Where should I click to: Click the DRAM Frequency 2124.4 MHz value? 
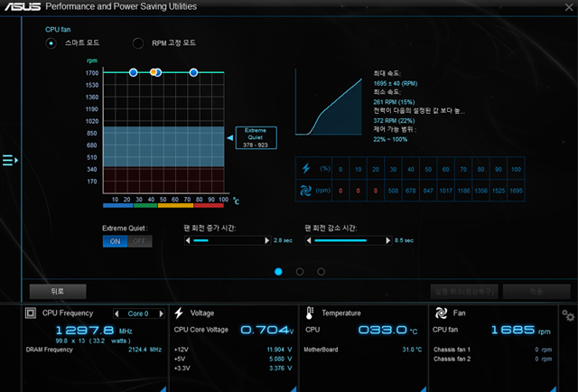(x=144, y=350)
